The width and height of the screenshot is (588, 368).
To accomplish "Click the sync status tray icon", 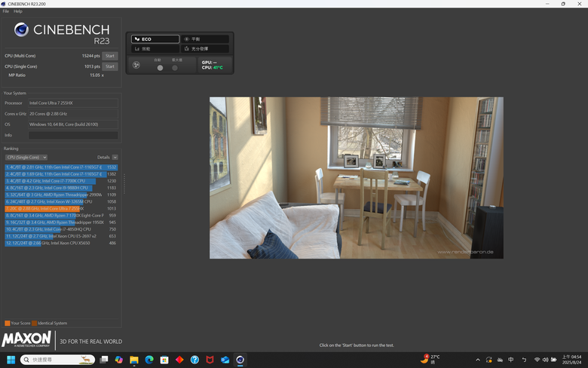I will pos(489,360).
